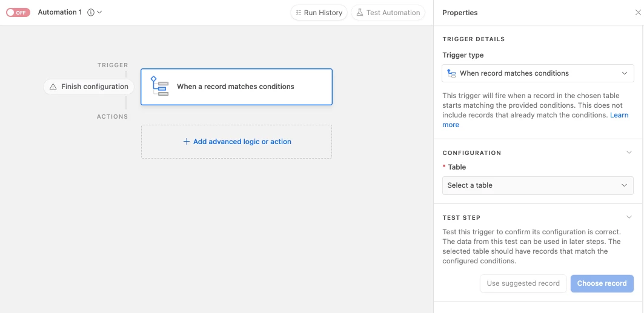Screen dimensions: 644x313
Task: Click the Run History list icon
Action: pos(299,13)
